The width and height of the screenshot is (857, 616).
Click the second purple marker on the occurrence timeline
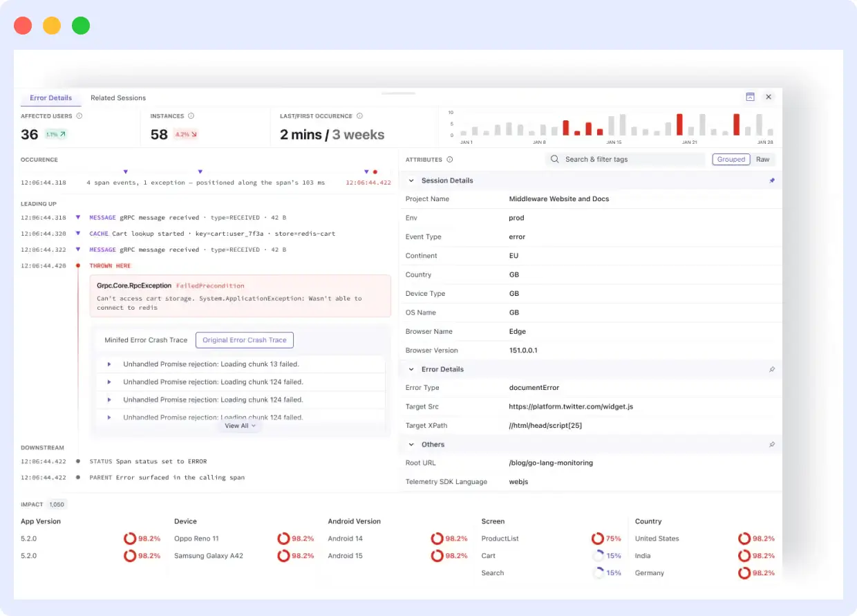point(200,171)
